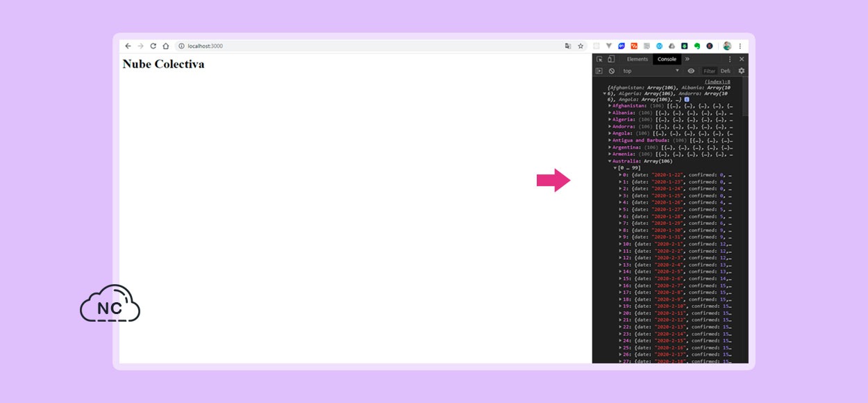Click the browser forward arrow
Screen dimensions: 868x403
pyautogui.click(x=140, y=46)
